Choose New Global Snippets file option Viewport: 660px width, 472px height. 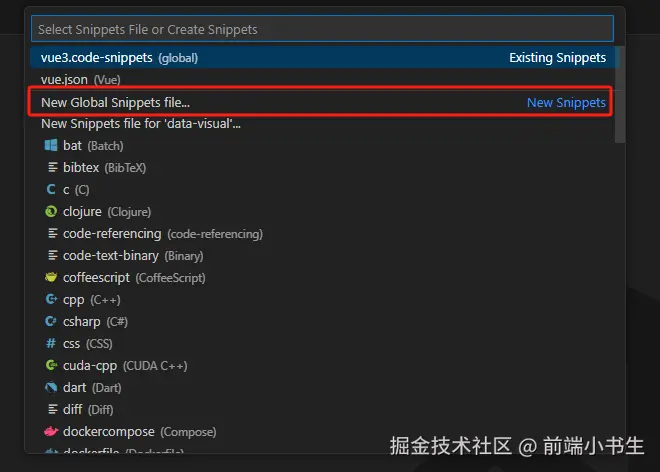pos(115,102)
